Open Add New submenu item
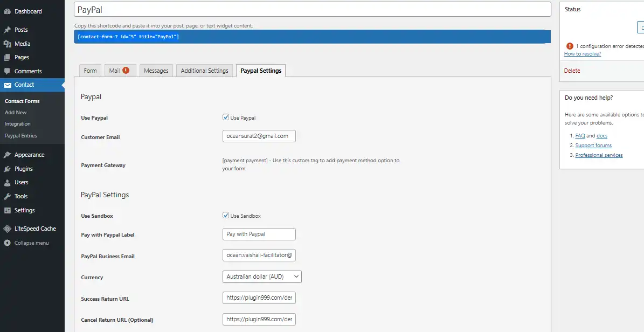The height and width of the screenshot is (332, 644). (x=16, y=113)
